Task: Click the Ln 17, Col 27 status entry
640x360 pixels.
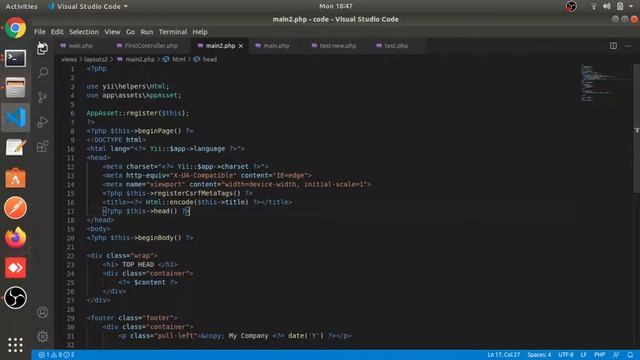Action: point(503,355)
